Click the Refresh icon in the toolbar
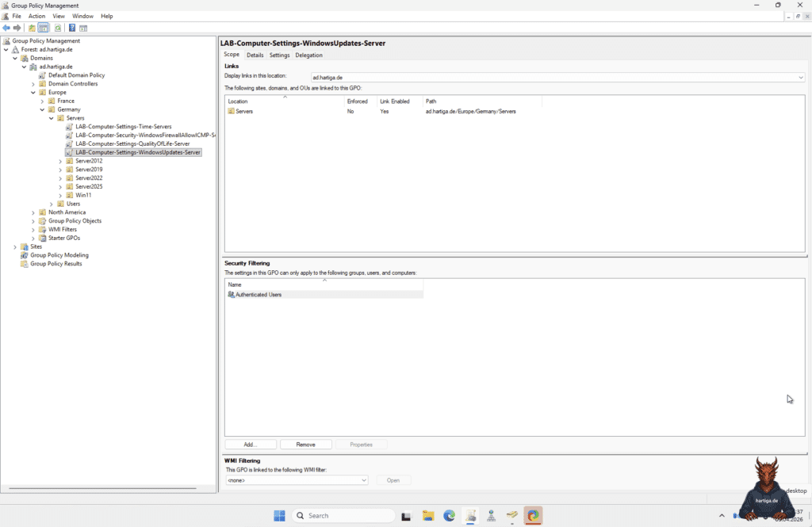This screenshot has width=812, height=527. [x=57, y=28]
